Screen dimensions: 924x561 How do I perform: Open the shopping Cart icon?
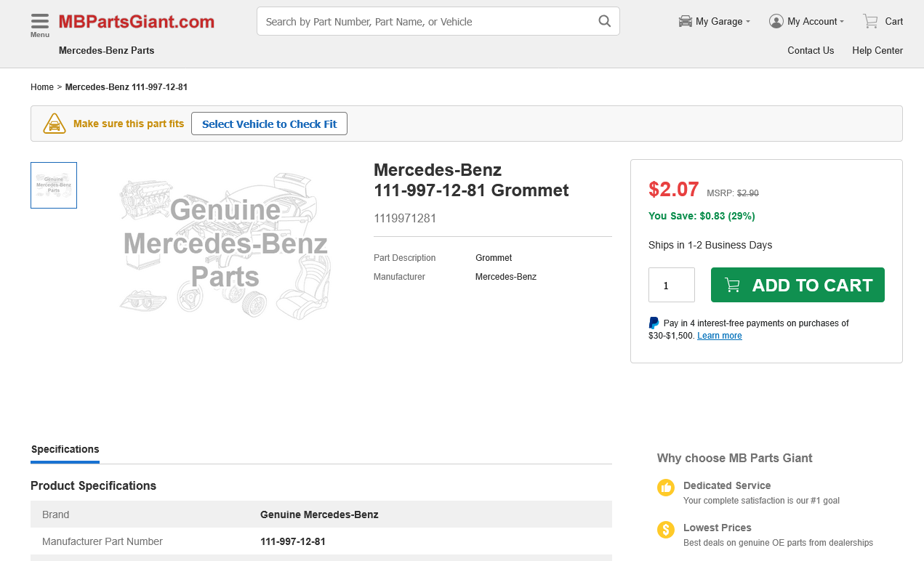[870, 21]
